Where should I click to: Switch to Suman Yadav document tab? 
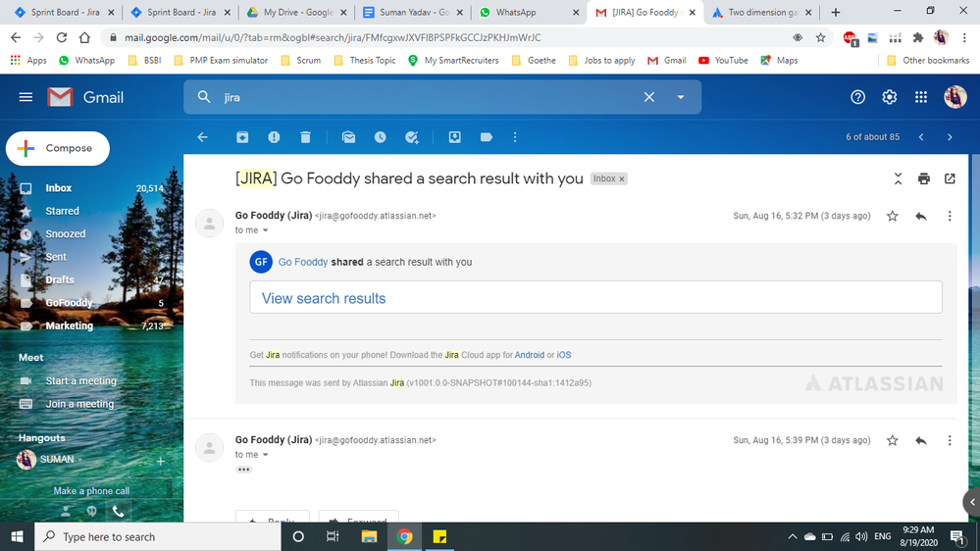point(414,12)
